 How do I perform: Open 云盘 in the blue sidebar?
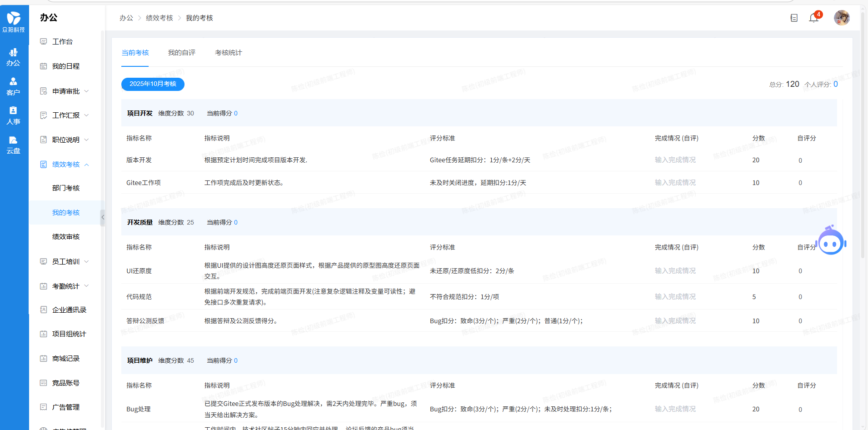[x=13, y=145]
